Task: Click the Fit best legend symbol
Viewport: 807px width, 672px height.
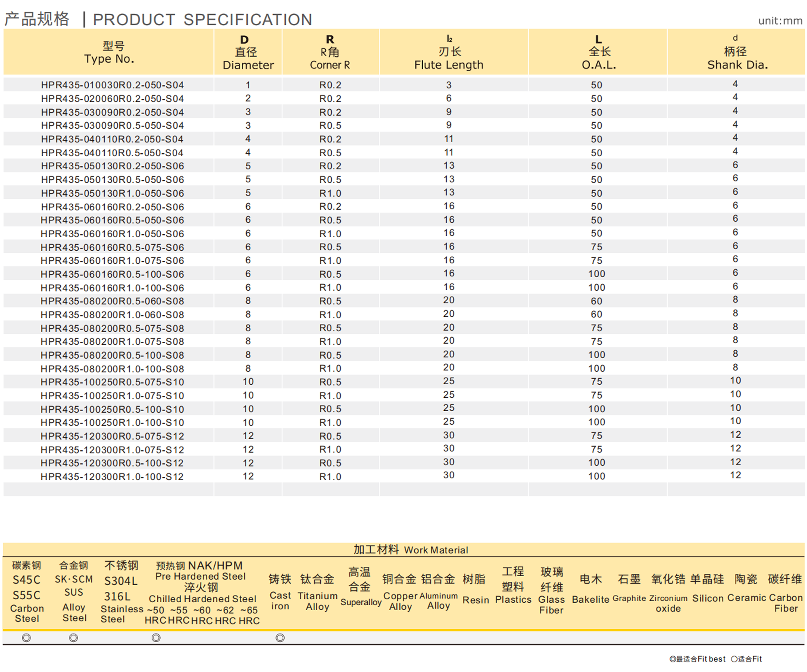Action: point(672,659)
